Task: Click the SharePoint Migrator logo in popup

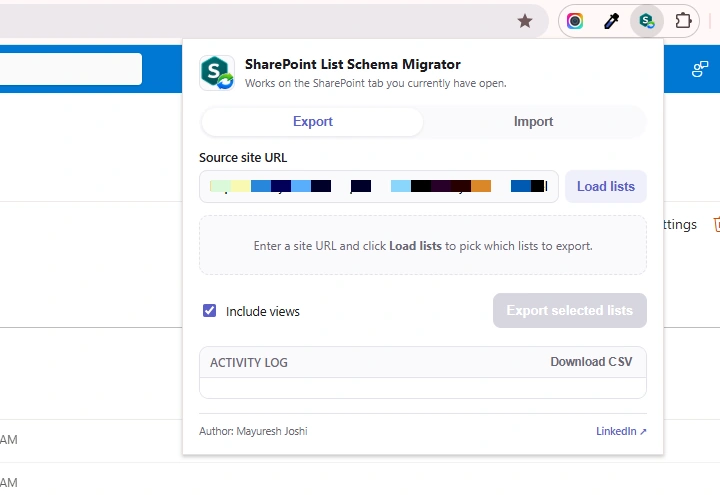Action: click(x=217, y=73)
